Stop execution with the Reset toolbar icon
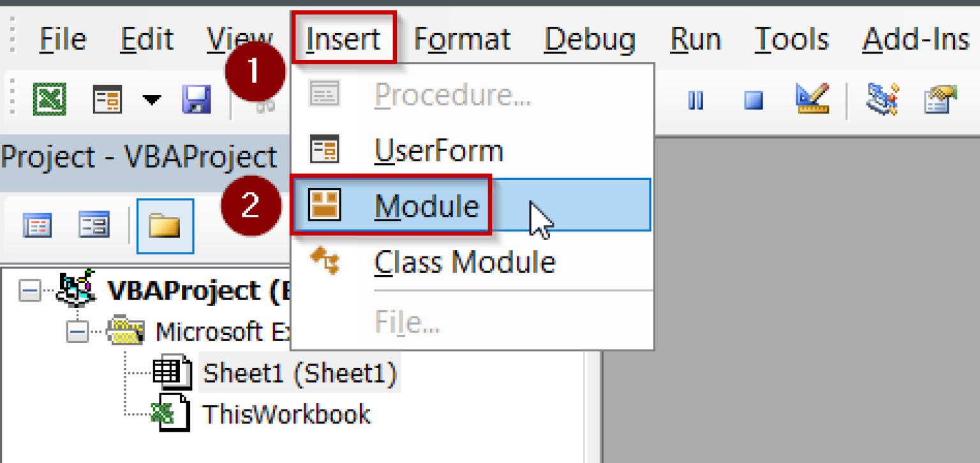The height and width of the screenshot is (463, 980). coord(753,99)
